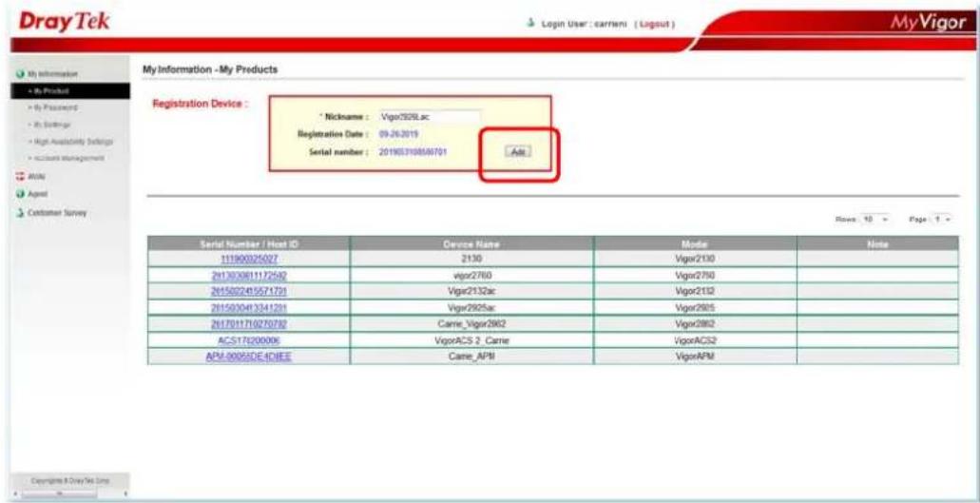980x503 pixels.
Task: Open My Settings in the sidebar
Action: pos(52,125)
